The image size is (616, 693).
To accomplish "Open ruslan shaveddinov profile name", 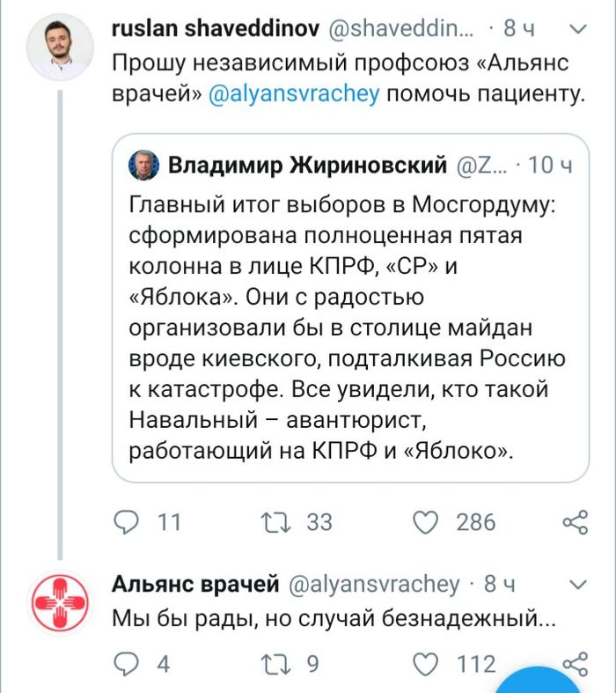I will [216, 29].
